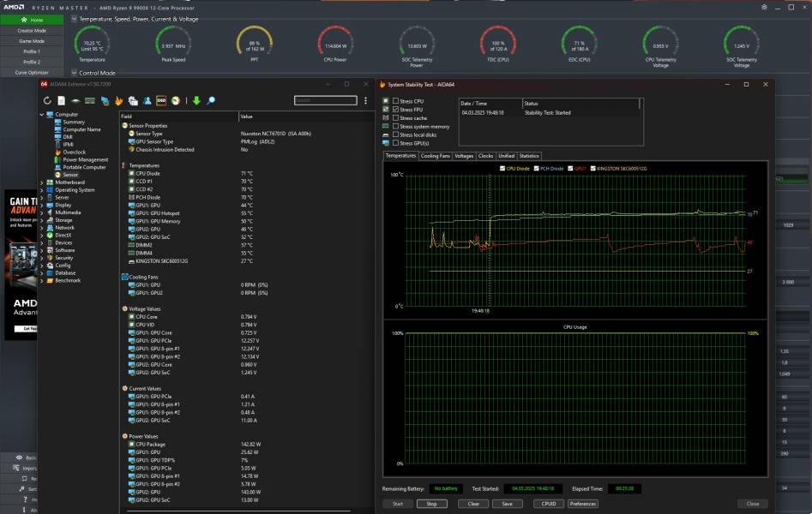The height and width of the screenshot is (514, 812).
Task: Enable the Stress CPU checkbox
Action: [395, 101]
